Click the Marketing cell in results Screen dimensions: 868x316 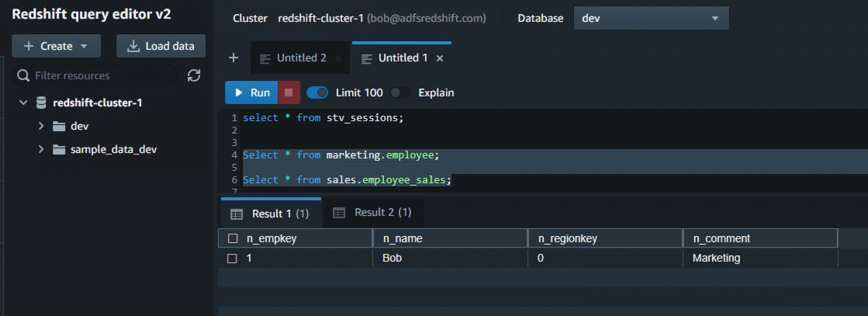tap(761, 258)
